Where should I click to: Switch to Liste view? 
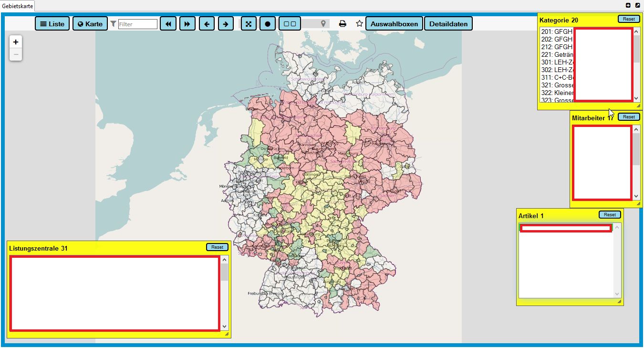coord(52,24)
